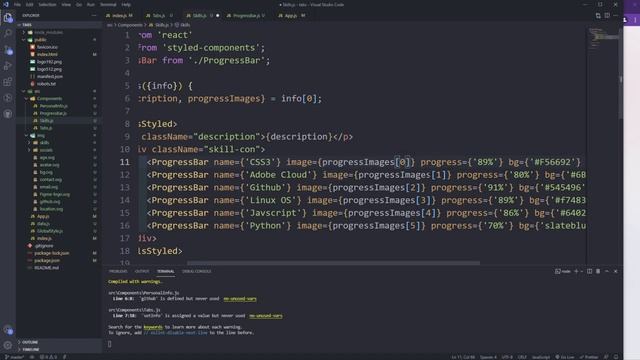Open the Search view in activity bar
This screenshot has height=360, width=640.
(x=8, y=33)
